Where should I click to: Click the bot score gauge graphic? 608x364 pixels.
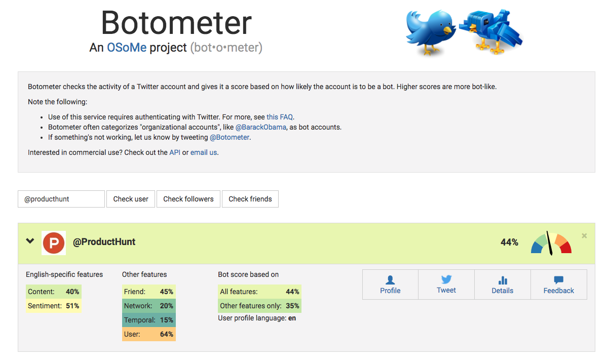tap(551, 242)
